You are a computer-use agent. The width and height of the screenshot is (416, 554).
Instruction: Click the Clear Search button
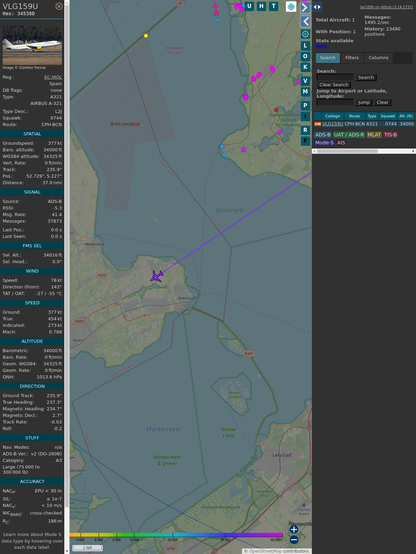point(334,84)
